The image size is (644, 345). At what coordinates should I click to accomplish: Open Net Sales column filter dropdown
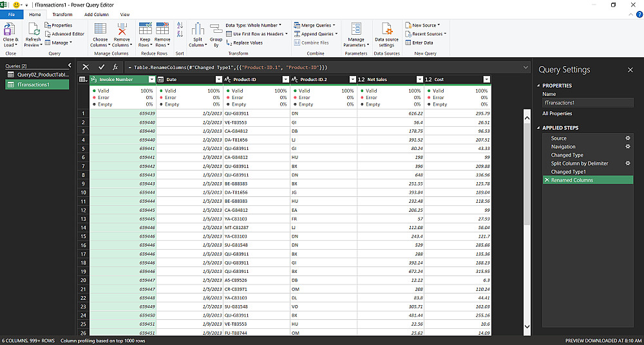420,80
